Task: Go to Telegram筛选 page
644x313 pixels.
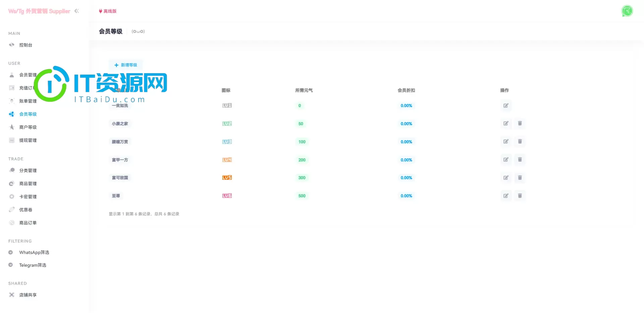Action: pos(33,265)
